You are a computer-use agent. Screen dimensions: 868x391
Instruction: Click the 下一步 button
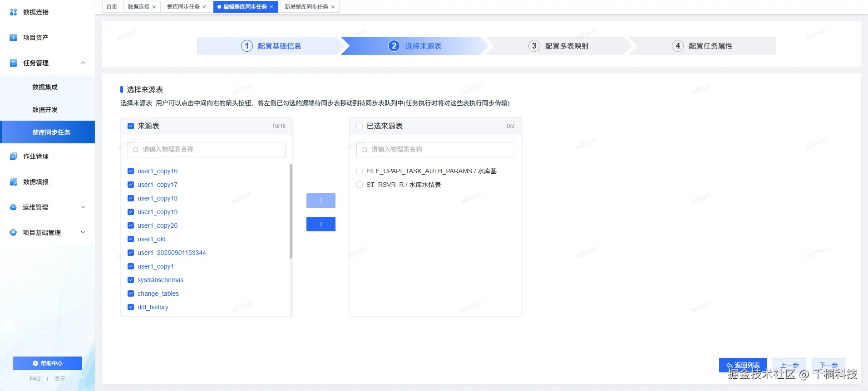point(829,365)
